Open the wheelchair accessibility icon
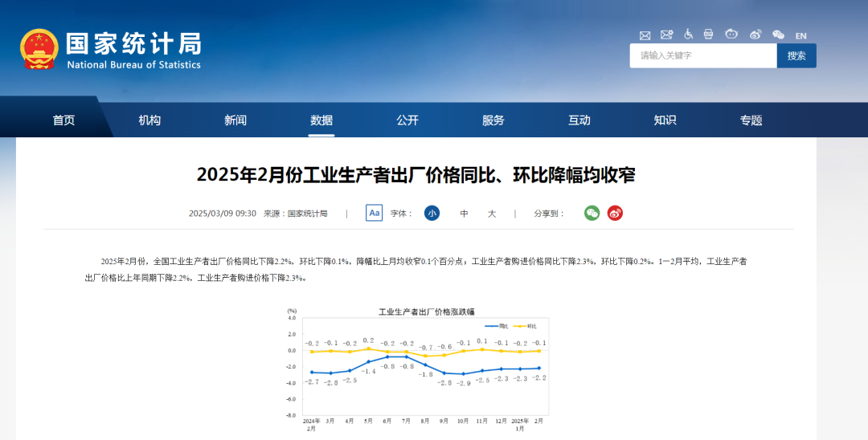868x440 pixels. click(688, 35)
